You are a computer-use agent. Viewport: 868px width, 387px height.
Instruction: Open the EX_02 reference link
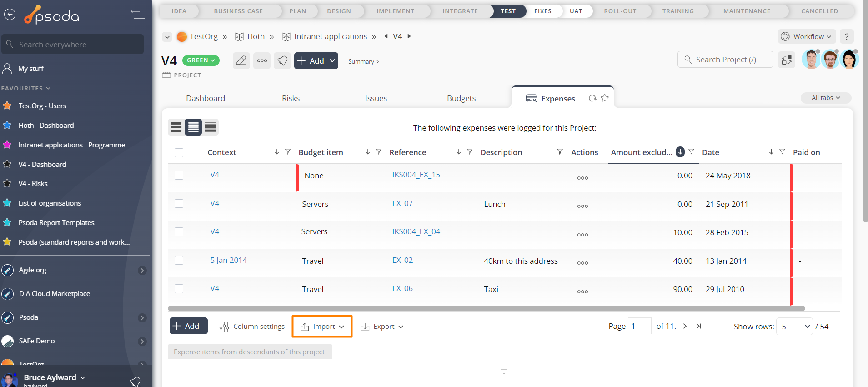[402, 260]
